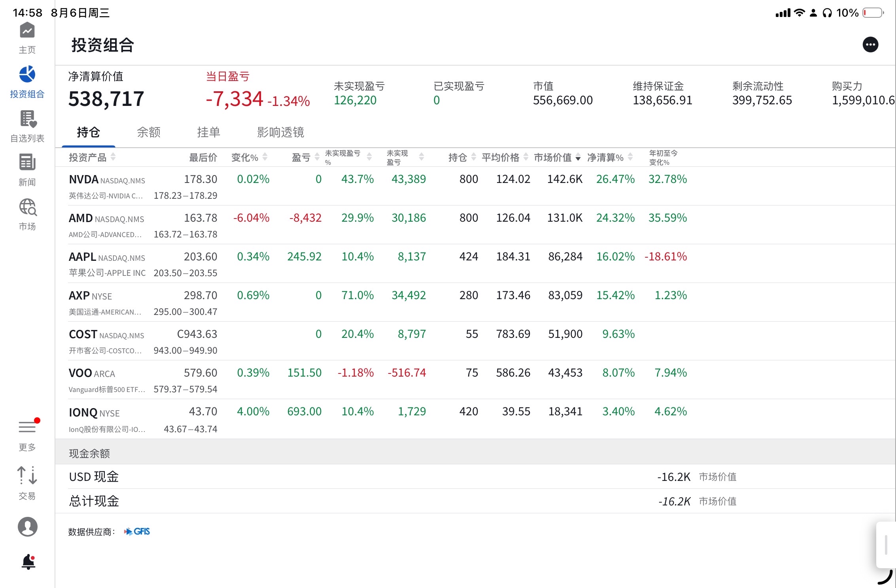Switch to the 余额 tab
Image resolution: width=896 pixels, height=588 pixels.
(149, 132)
